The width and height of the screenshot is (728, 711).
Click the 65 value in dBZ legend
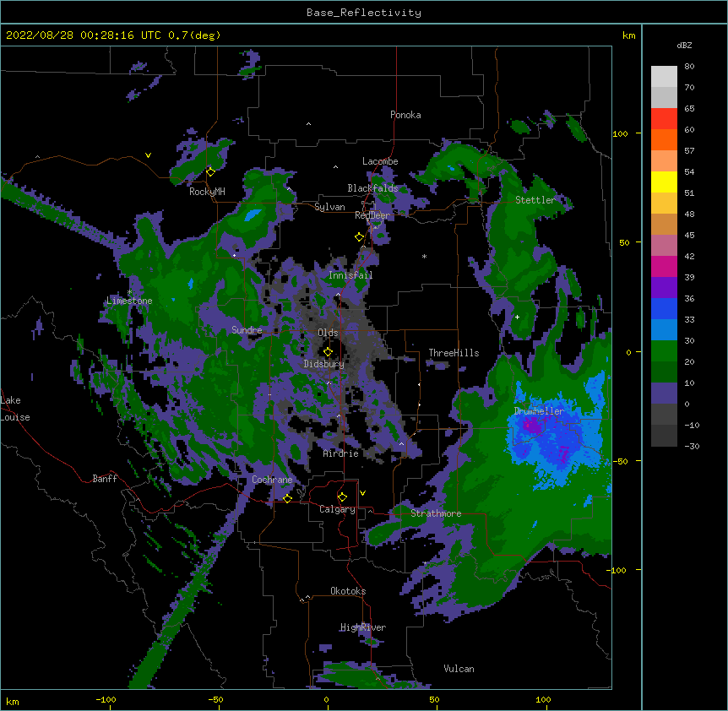689,109
